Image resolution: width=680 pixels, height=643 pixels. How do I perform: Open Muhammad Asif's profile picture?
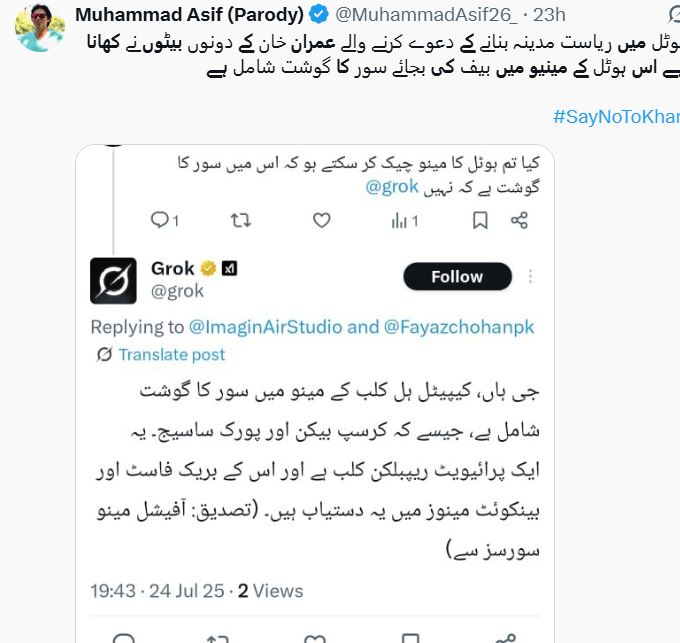[39, 27]
